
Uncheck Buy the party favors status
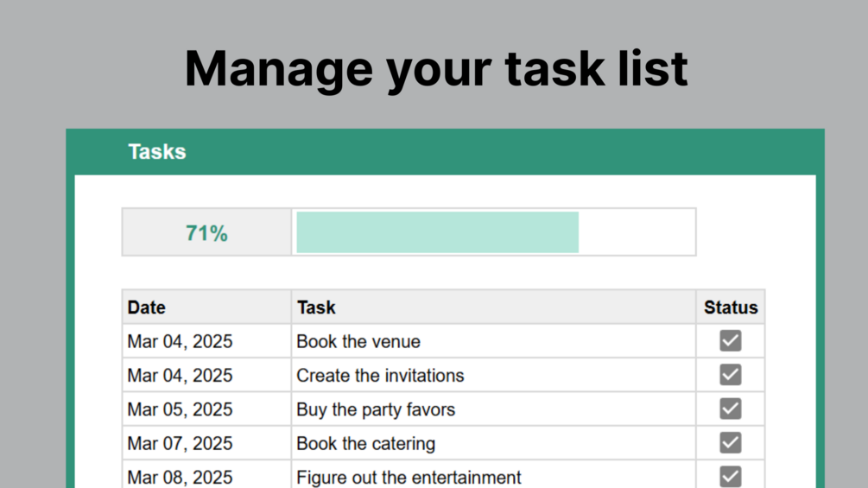click(x=730, y=409)
